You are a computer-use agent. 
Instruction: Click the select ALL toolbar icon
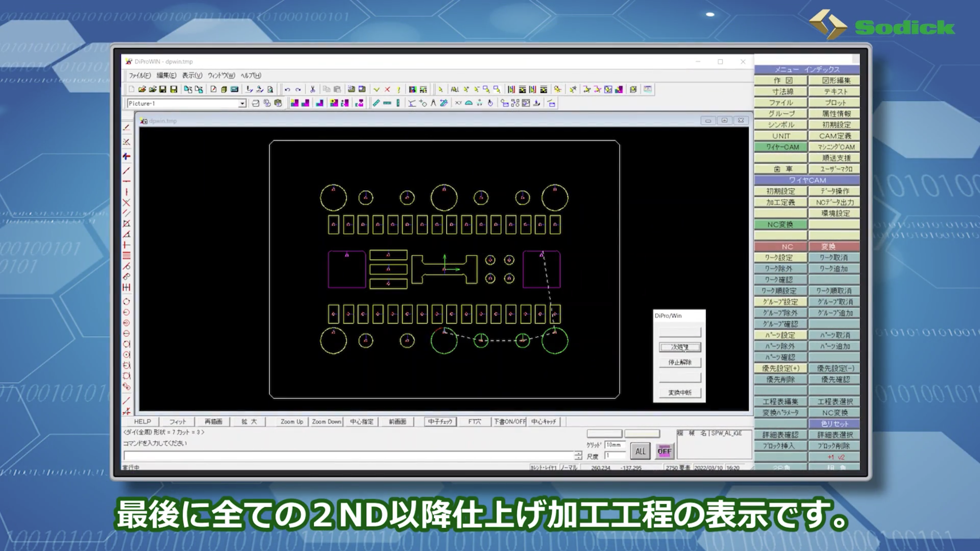[x=455, y=89]
